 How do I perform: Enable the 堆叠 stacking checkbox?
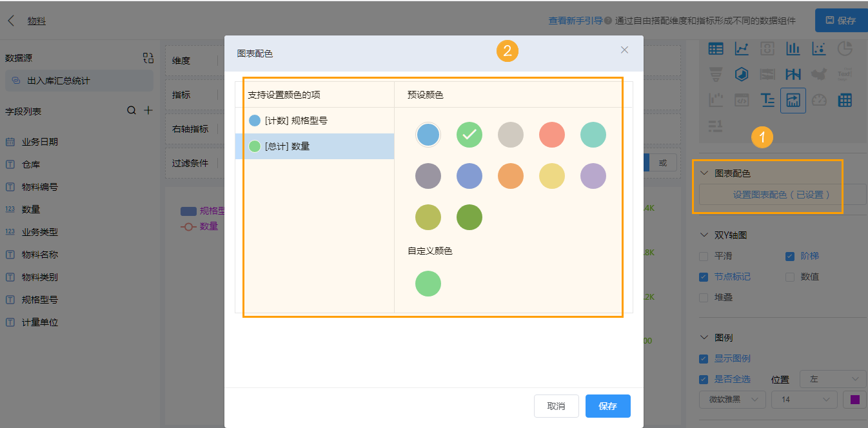pos(704,297)
